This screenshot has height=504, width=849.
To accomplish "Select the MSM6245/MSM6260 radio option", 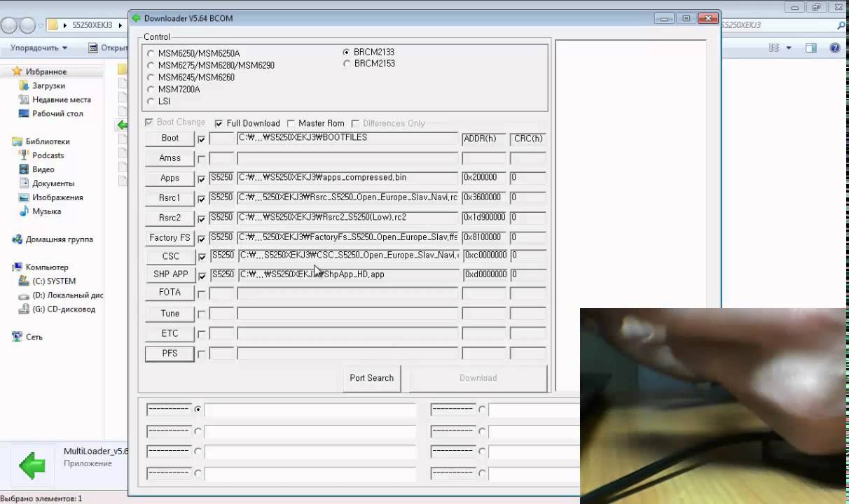I will click(x=151, y=77).
